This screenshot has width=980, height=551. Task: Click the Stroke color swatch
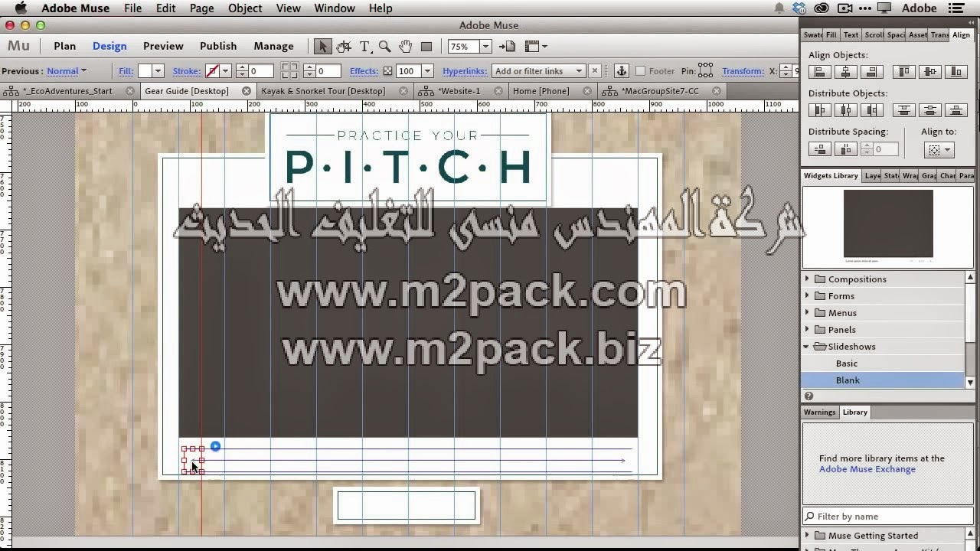click(212, 71)
